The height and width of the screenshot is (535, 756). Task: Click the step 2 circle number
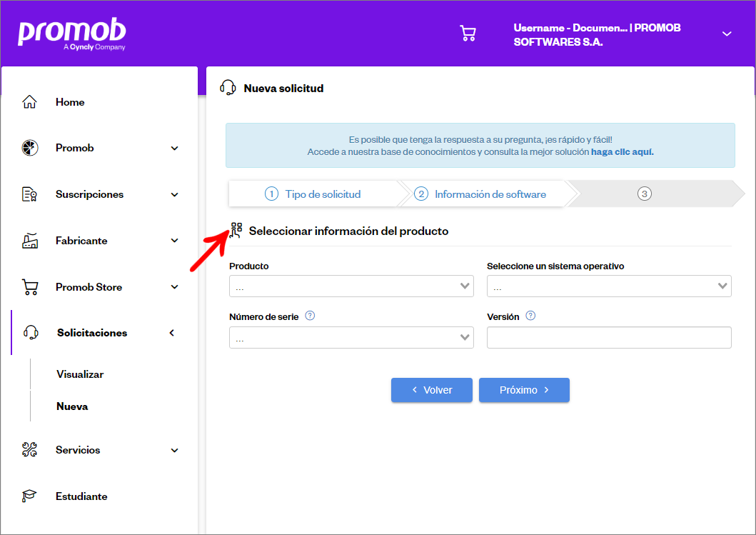421,194
